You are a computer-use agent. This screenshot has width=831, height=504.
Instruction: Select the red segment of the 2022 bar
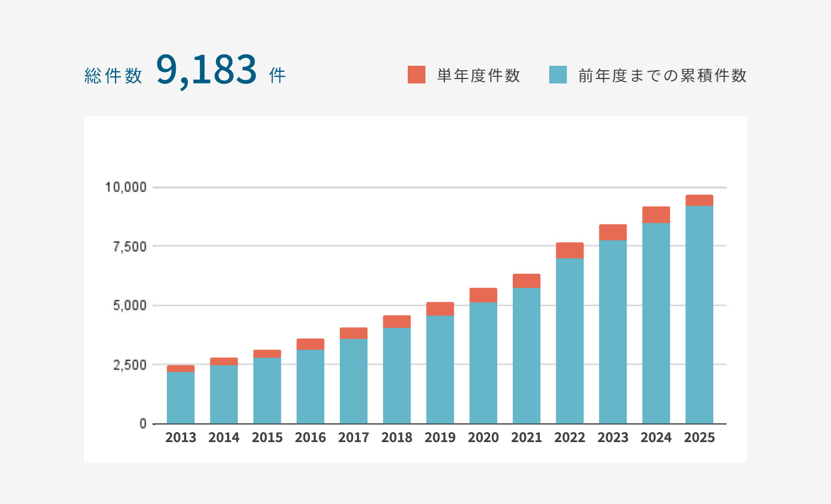(x=570, y=250)
